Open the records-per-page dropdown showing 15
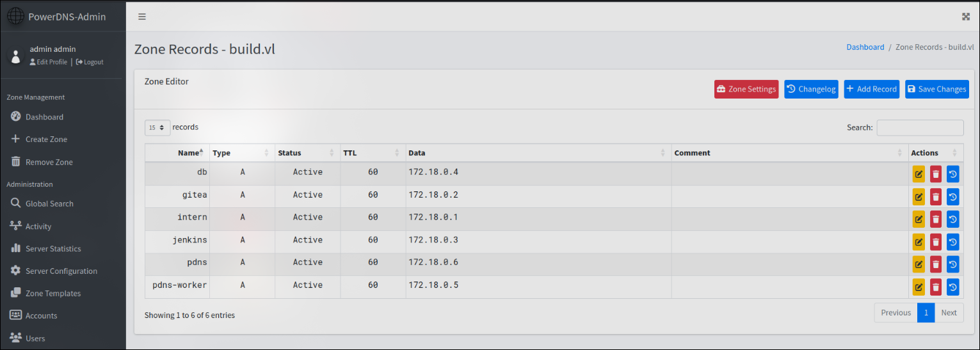 (x=157, y=127)
